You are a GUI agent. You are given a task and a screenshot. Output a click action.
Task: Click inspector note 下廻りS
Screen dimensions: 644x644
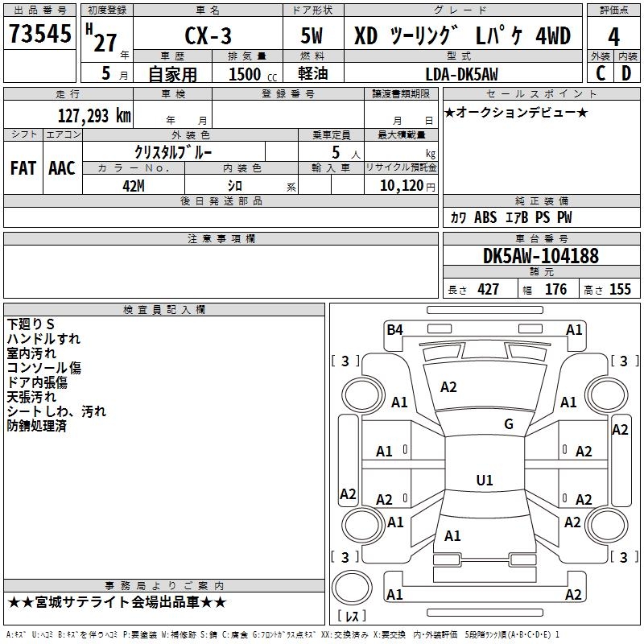[31, 324]
